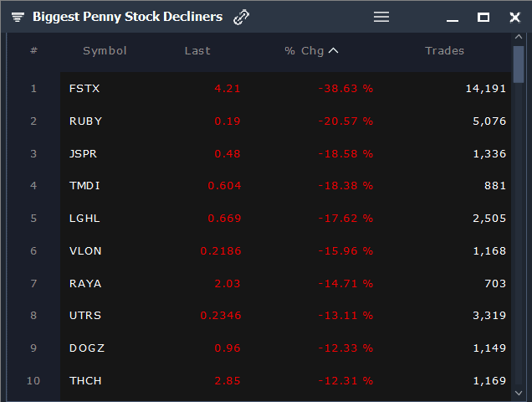532x402 pixels.
Task: Select the FSTX symbol row
Action: pos(85,88)
